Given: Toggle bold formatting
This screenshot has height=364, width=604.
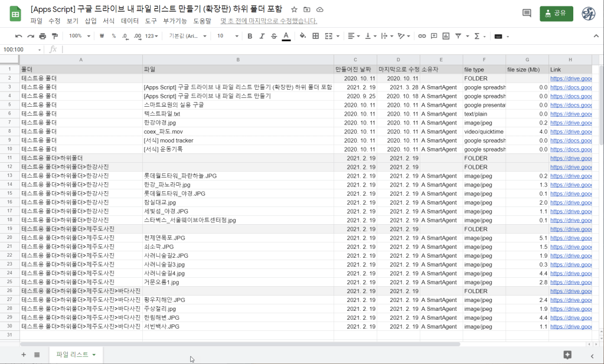Looking at the screenshot, I should pos(250,36).
